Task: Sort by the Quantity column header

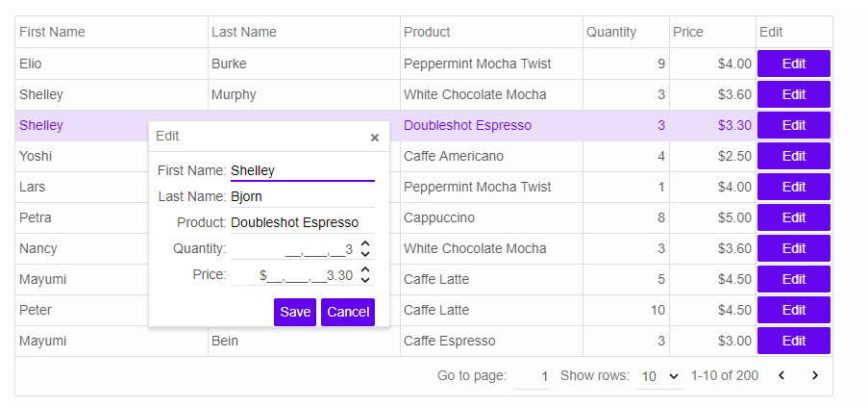Action: (x=626, y=32)
